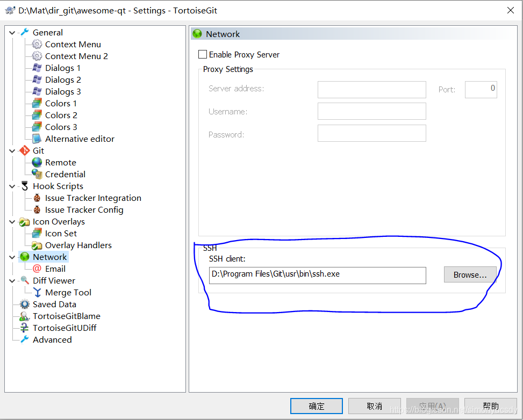Select the Saved Data icon

coord(24,304)
